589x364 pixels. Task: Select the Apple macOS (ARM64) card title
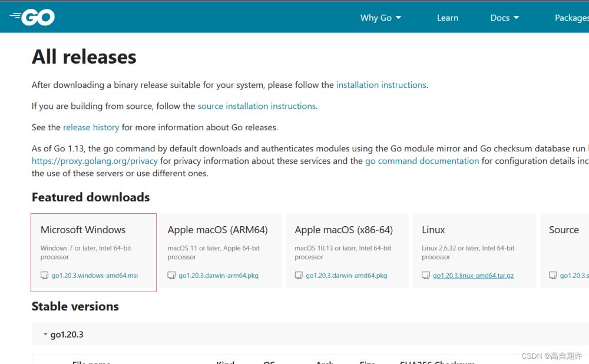217,230
